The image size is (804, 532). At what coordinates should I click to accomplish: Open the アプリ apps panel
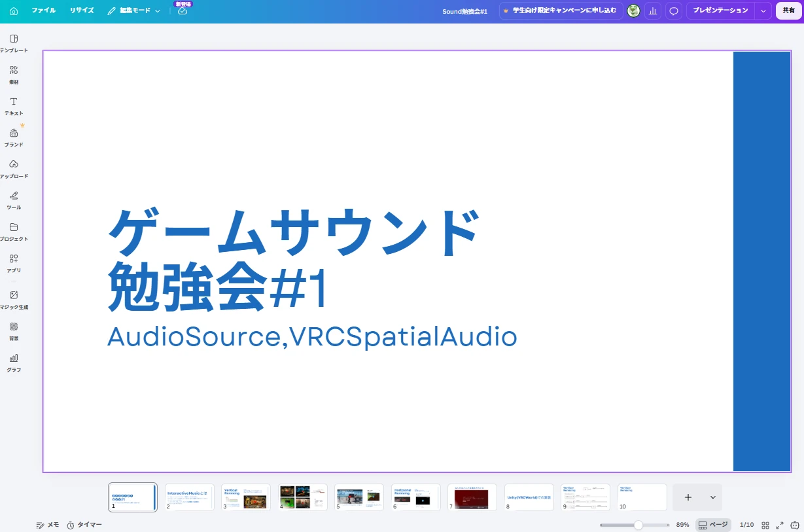[14, 263]
